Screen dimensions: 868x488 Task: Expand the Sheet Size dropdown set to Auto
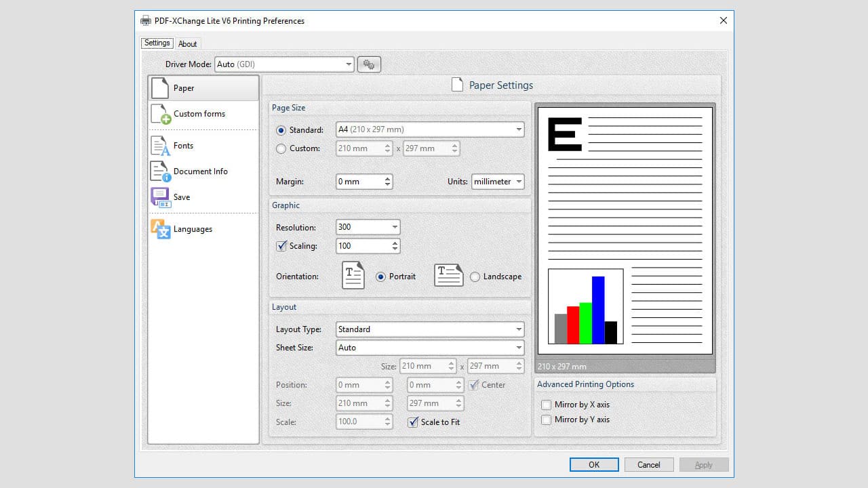click(x=519, y=348)
